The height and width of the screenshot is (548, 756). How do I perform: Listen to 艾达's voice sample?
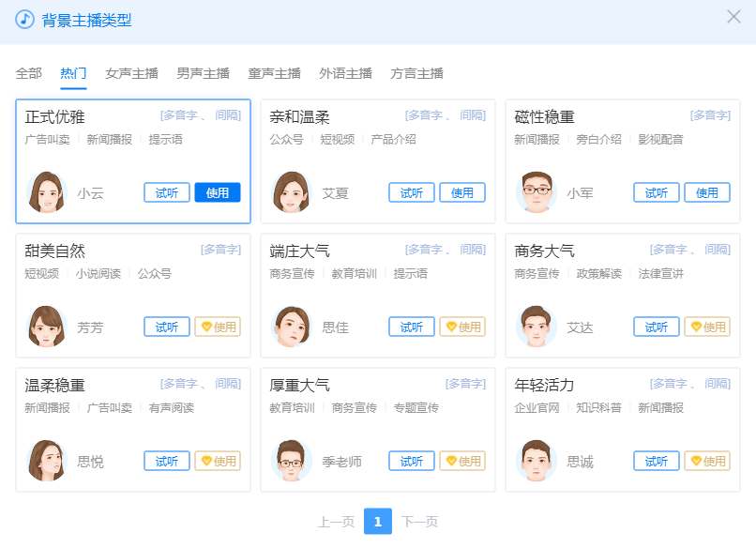657,327
